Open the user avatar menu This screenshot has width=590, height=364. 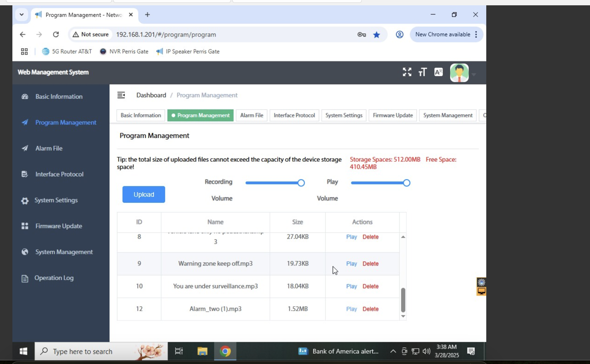[x=459, y=73]
